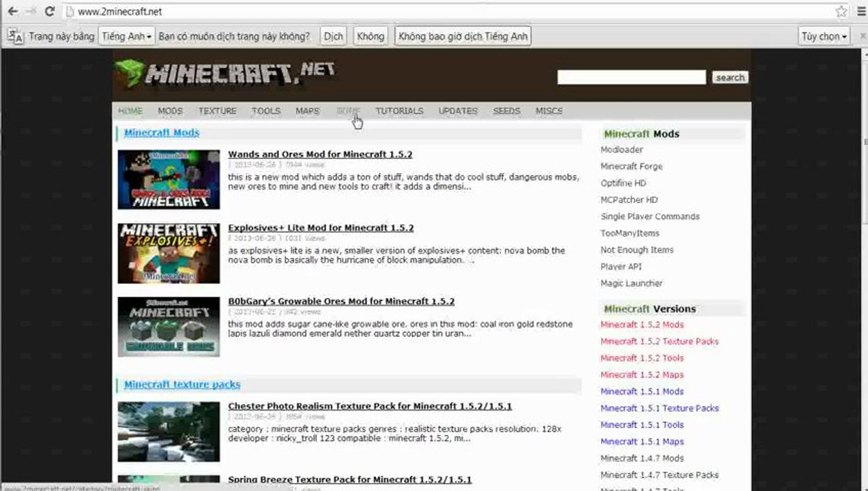The image size is (868, 491).
Task: Bookmark page with star icon
Action: tap(841, 12)
